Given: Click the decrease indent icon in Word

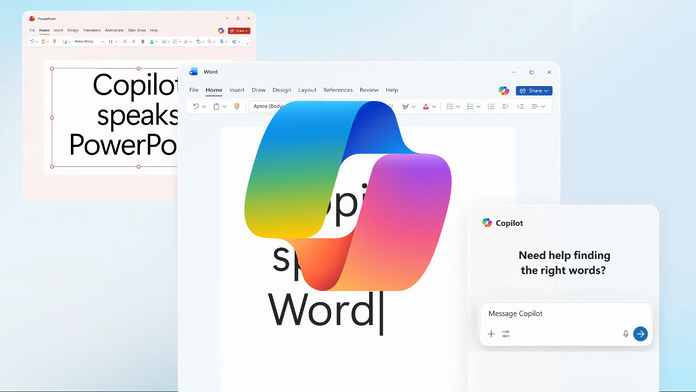Looking at the screenshot, I should pos(506,106).
